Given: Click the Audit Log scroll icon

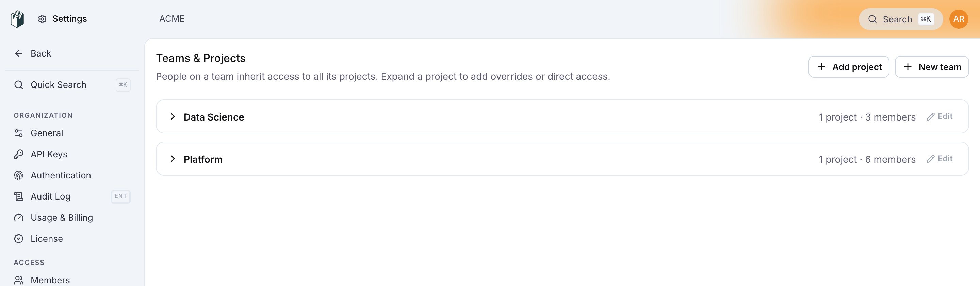Looking at the screenshot, I should point(19,196).
